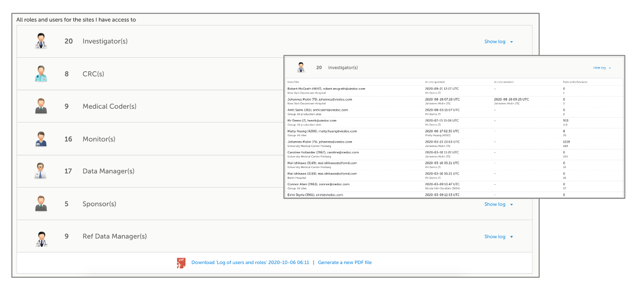Click the Medical Coder avatar icon

pos(42,106)
